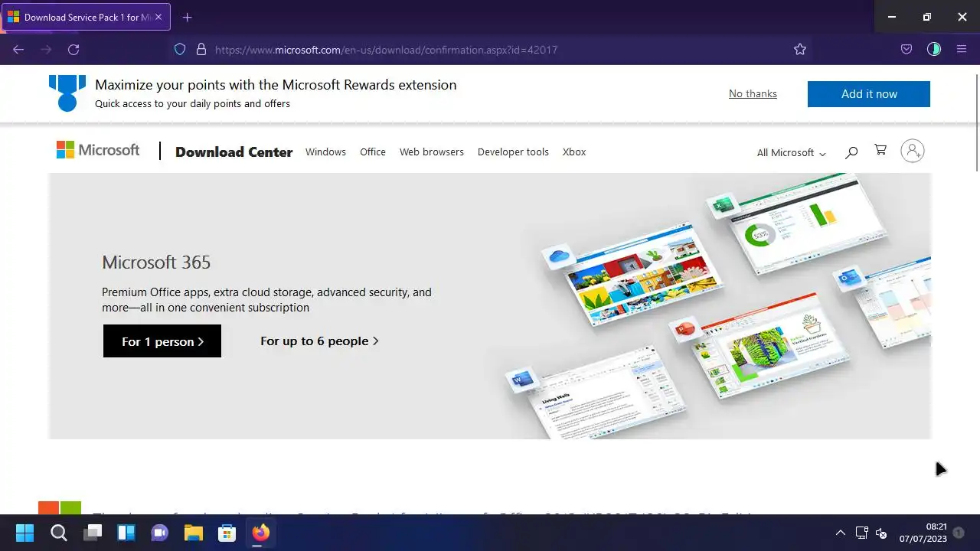This screenshot has width=980, height=551.
Task: Open the Windows Start menu
Action: click(24, 533)
